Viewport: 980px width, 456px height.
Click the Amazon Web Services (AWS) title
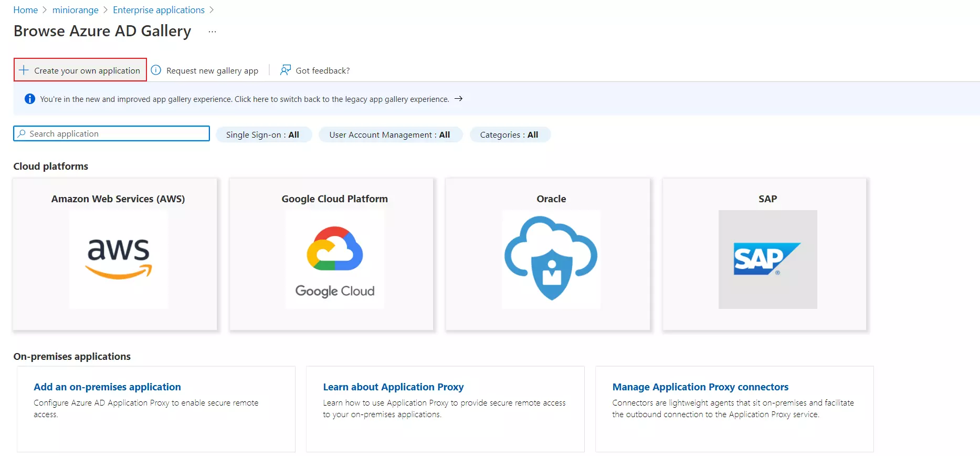pyautogui.click(x=118, y=199)
